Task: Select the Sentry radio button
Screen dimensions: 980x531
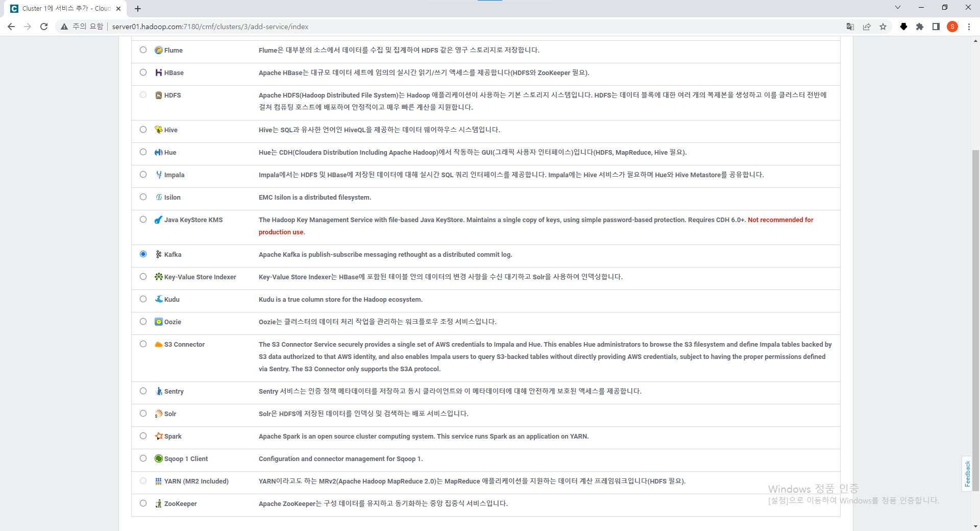Action: 143,391
